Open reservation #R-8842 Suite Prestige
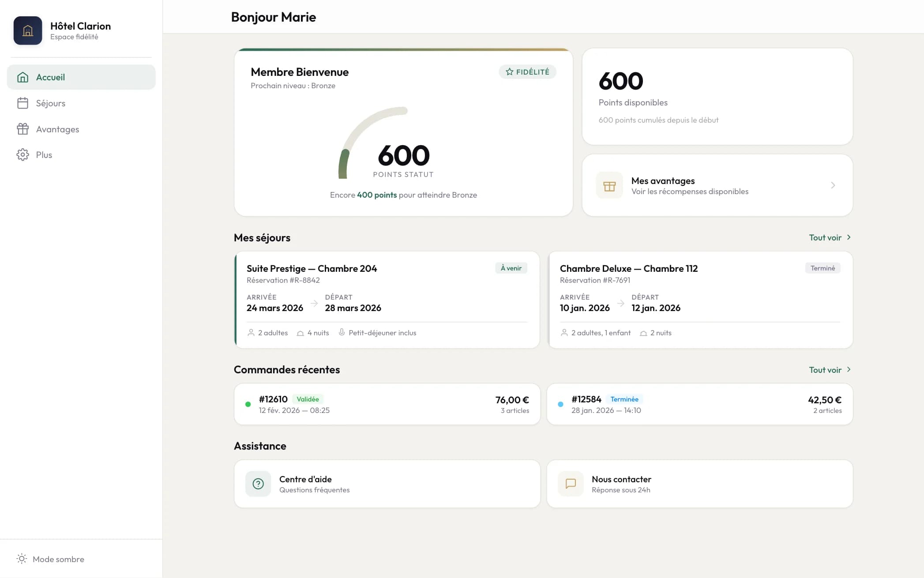This screenshot has height=578, width=924. click(x=387, y=300)
